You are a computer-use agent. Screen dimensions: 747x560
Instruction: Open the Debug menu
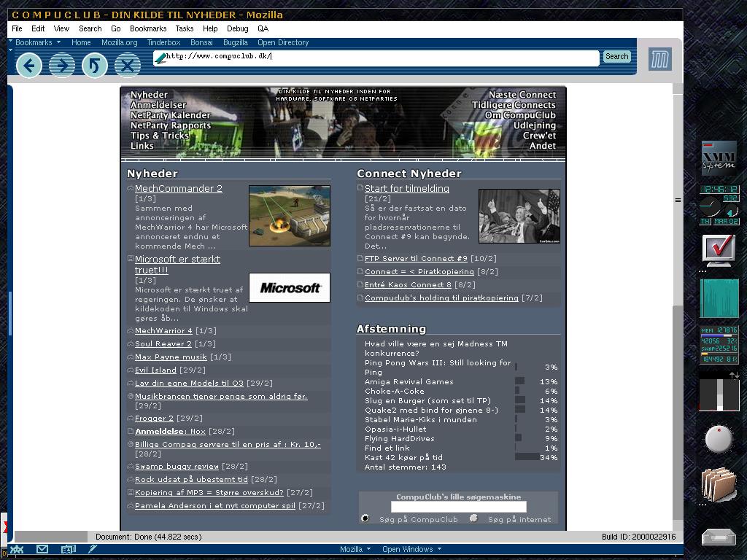[x=237, y=28]
